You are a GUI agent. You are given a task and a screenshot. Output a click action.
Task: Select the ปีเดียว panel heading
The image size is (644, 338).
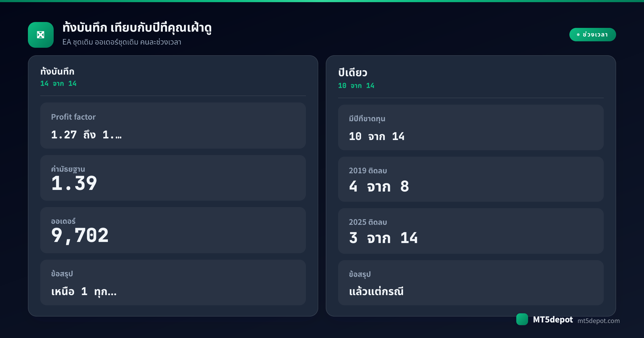353,72
